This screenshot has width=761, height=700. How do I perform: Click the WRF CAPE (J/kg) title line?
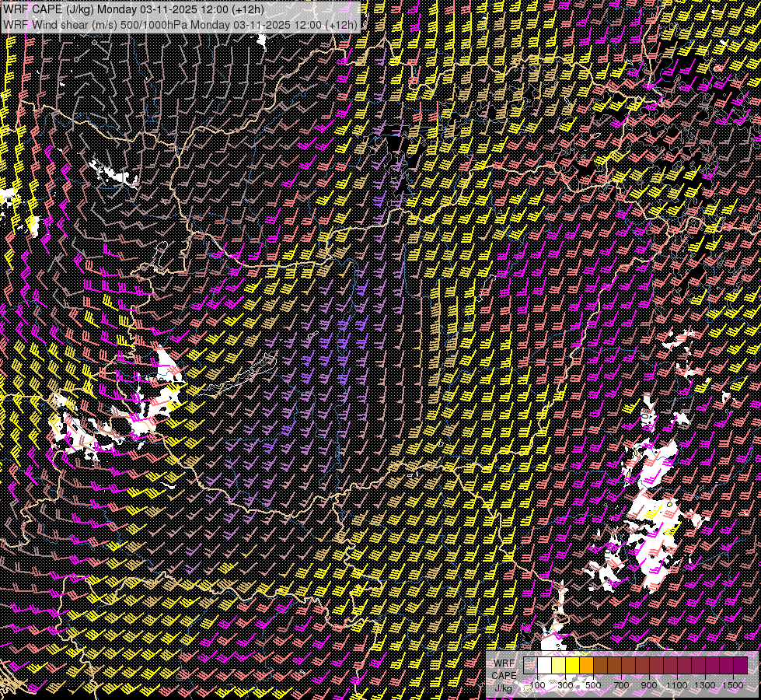pyautogui.click(x=133, y=9)
